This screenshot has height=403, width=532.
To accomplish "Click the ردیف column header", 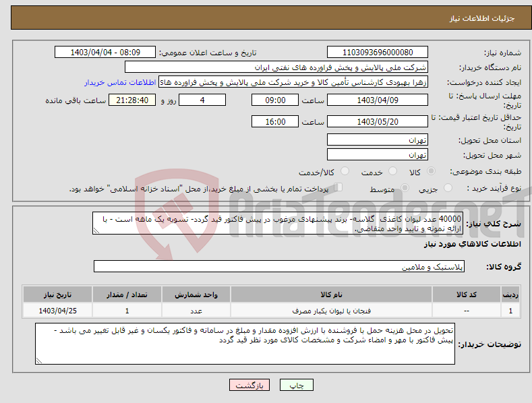I will (510, 294).
